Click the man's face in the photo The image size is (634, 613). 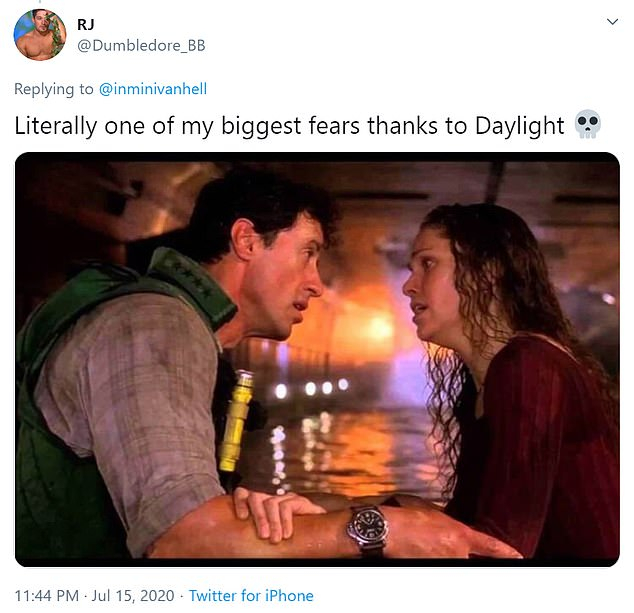click(x=288, y=279)
